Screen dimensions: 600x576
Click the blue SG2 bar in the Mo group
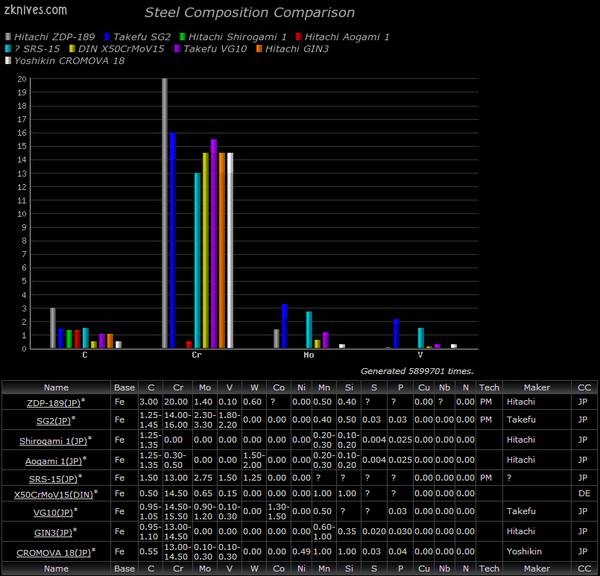point(284,326)
